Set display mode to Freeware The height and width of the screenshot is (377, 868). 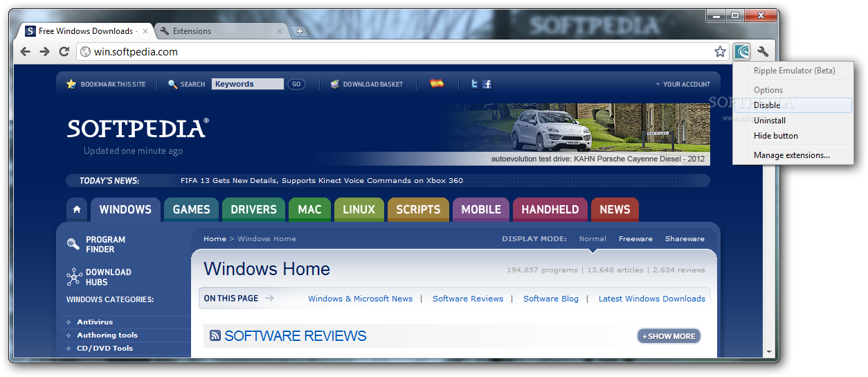coord(635,239)
